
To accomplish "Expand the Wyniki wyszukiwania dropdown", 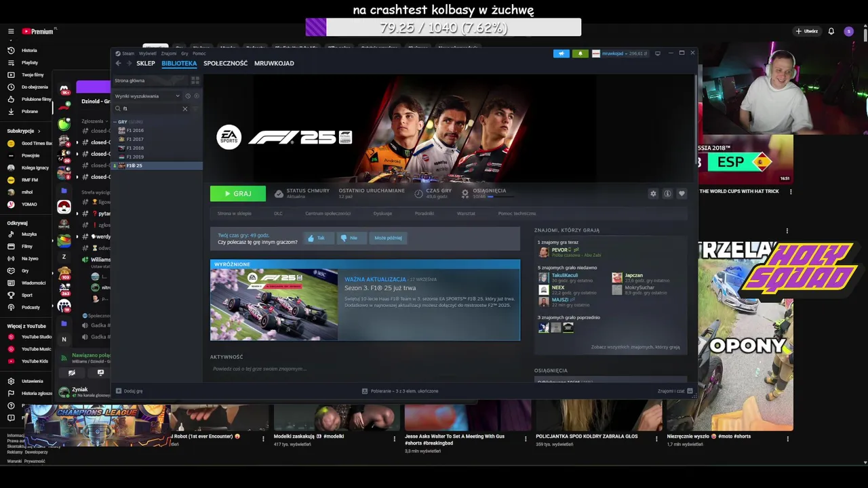I will coord(147,96).
